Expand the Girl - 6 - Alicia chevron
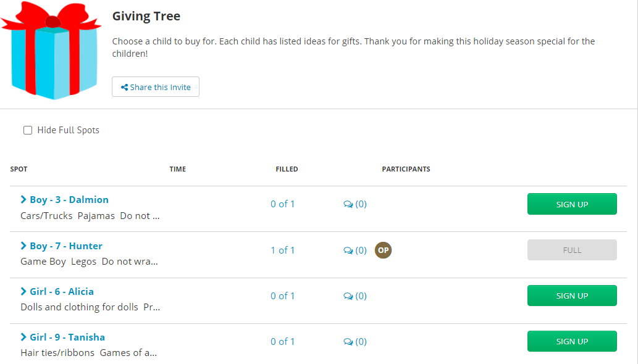 [x=23, y=291]
